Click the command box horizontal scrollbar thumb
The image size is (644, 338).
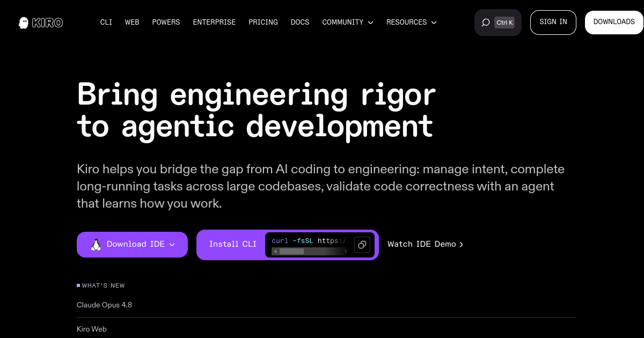tap(291, 251)
